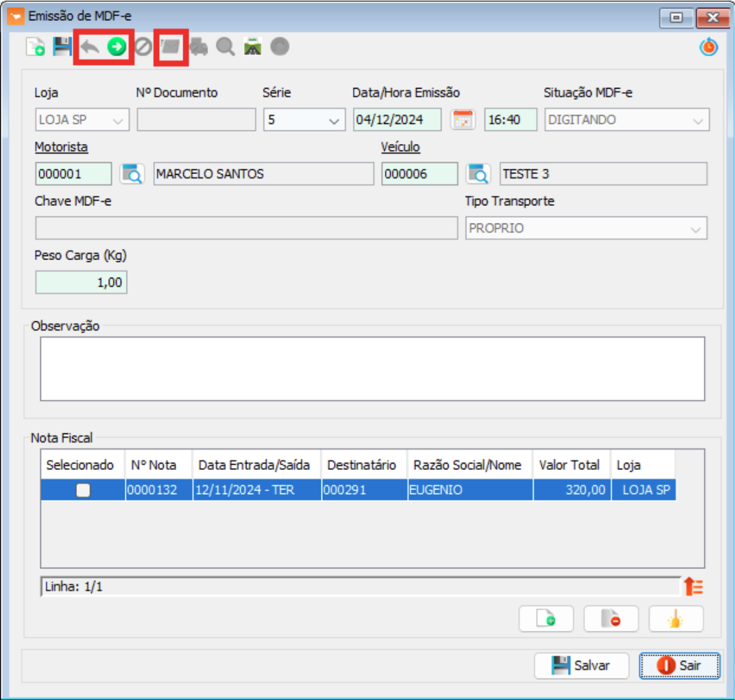Viewport: 735px width, 700px height.
Task: Open Veículo search lookup icon
Action: click(x=478, y=174)
